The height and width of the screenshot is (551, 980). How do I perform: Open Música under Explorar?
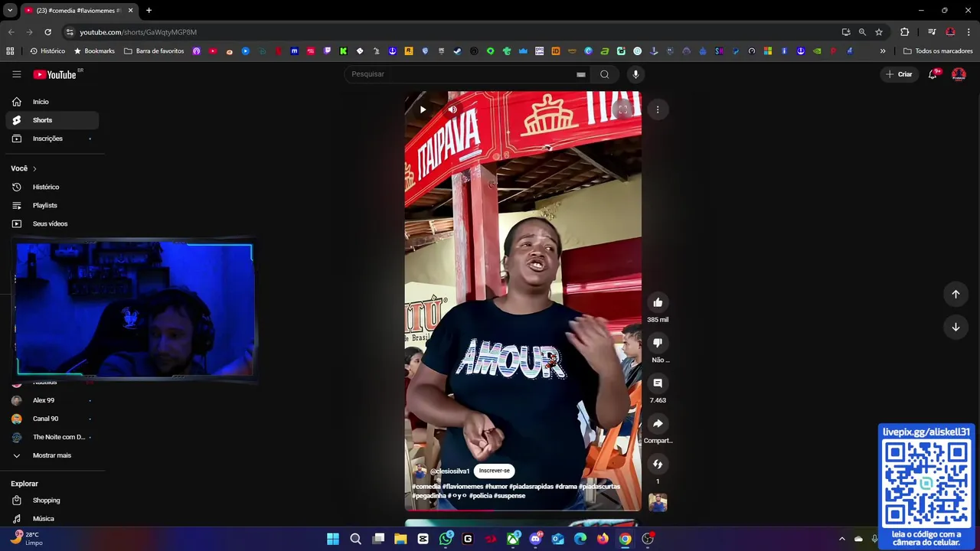pyautogui.click(x=52, y=519)
